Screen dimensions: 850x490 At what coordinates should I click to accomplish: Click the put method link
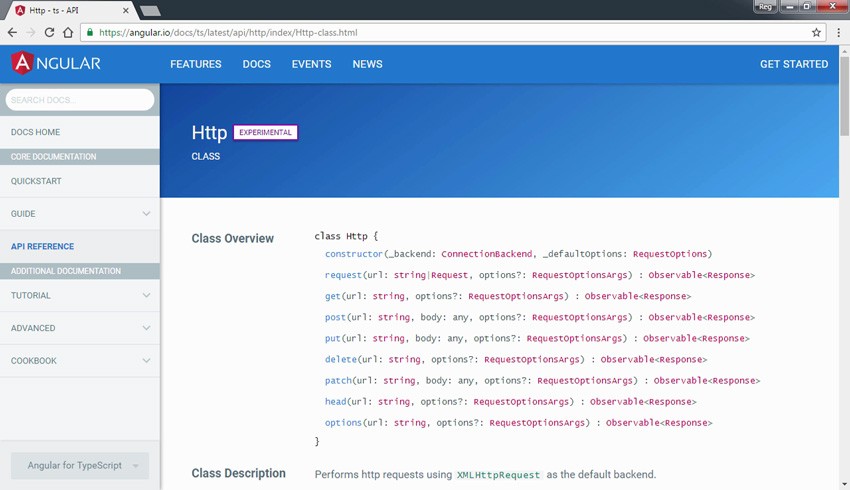click(x=332, y=338)
